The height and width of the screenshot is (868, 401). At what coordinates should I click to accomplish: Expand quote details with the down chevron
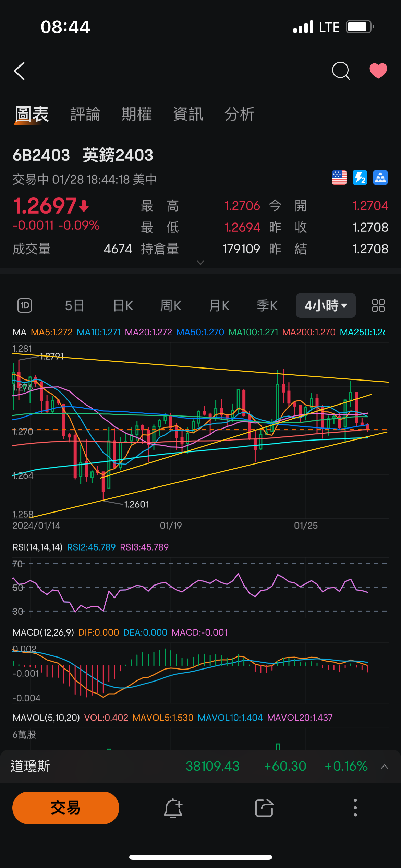tap(200, 263)
